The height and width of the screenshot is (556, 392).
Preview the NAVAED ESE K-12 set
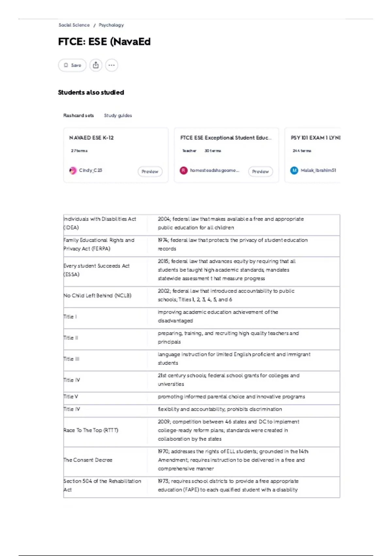click(x=150, y=171)
